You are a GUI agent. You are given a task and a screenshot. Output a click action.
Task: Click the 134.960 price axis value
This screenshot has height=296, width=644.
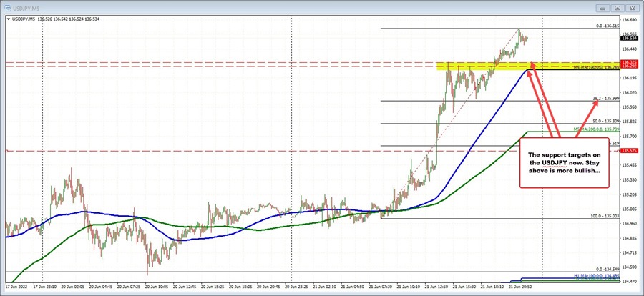point(628,223)
